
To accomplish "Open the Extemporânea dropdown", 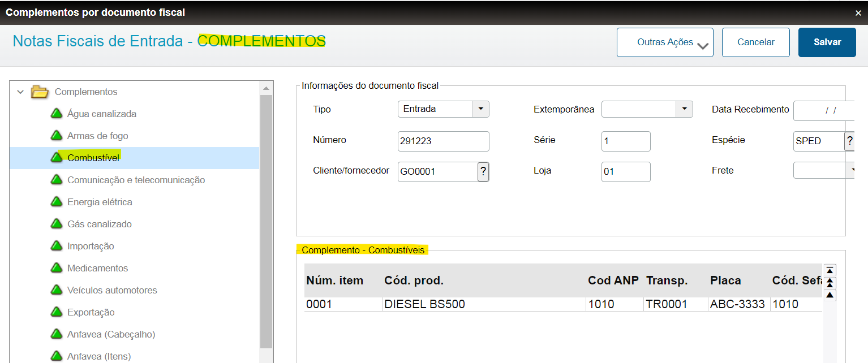I will coord(684,109).
